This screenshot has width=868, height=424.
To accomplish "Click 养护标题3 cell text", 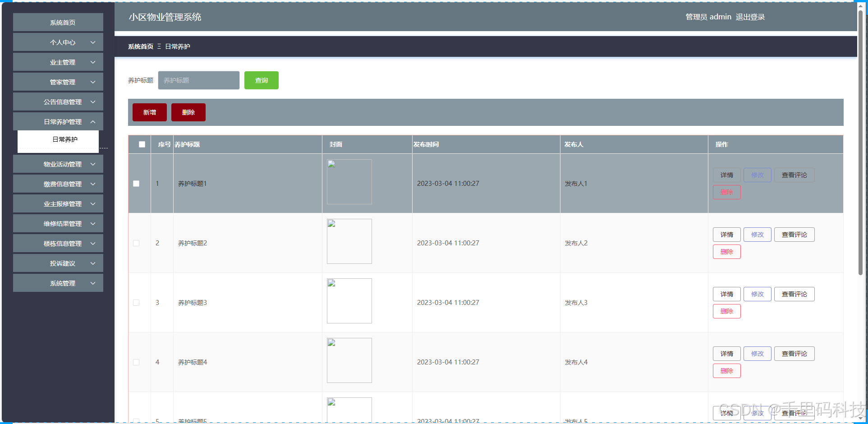I will [x=193, y=303].
